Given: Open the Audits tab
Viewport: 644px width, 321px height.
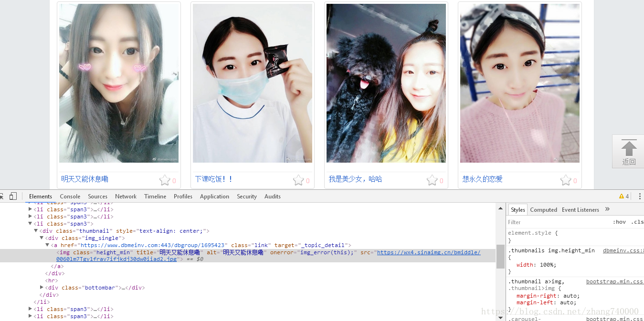Looking at the screenshot, I should click(273, 196).
